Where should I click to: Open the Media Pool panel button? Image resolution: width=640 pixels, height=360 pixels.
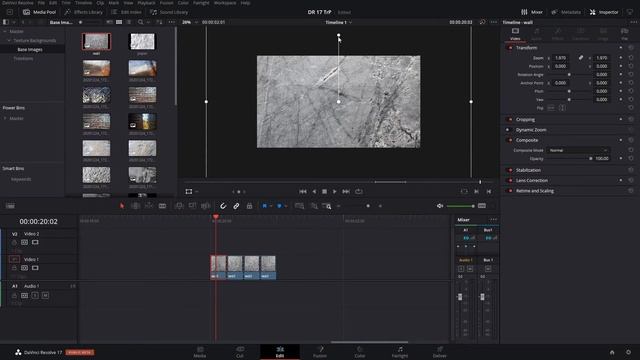39,12
